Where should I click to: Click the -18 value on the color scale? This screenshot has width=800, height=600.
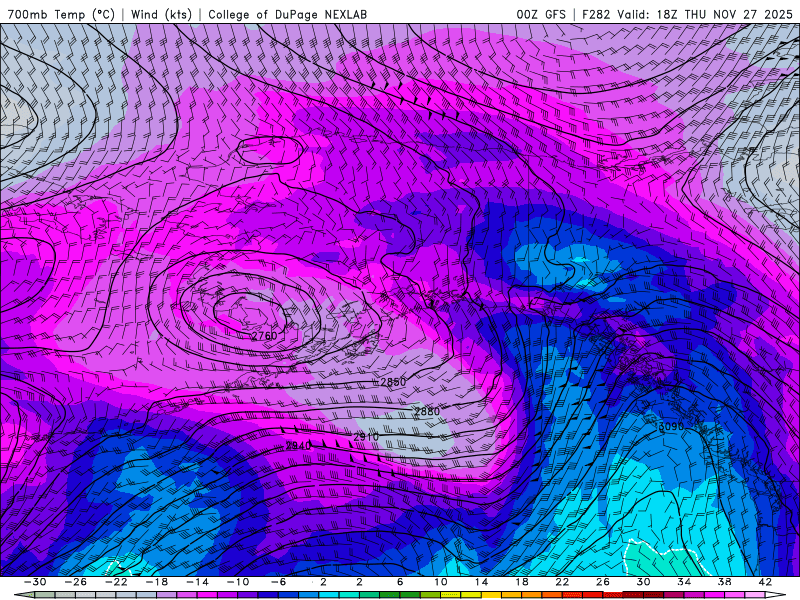tap(156, 582)
